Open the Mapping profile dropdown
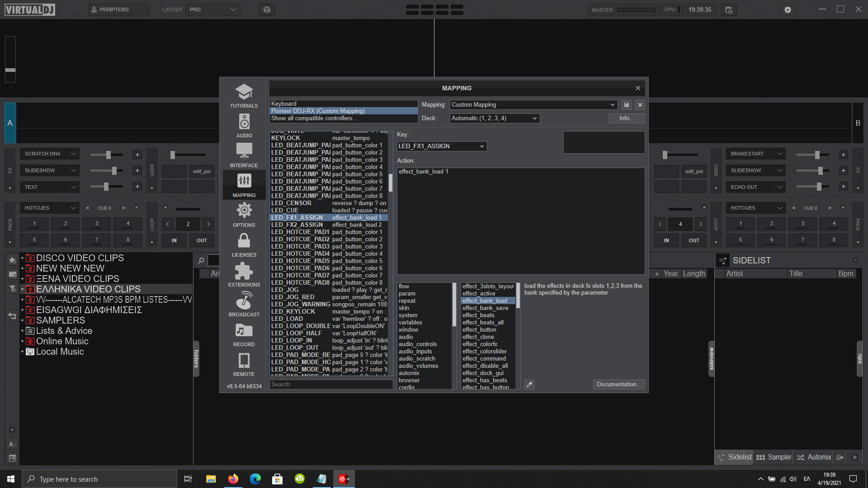This screenshot has height=488, width=868. 533,105
